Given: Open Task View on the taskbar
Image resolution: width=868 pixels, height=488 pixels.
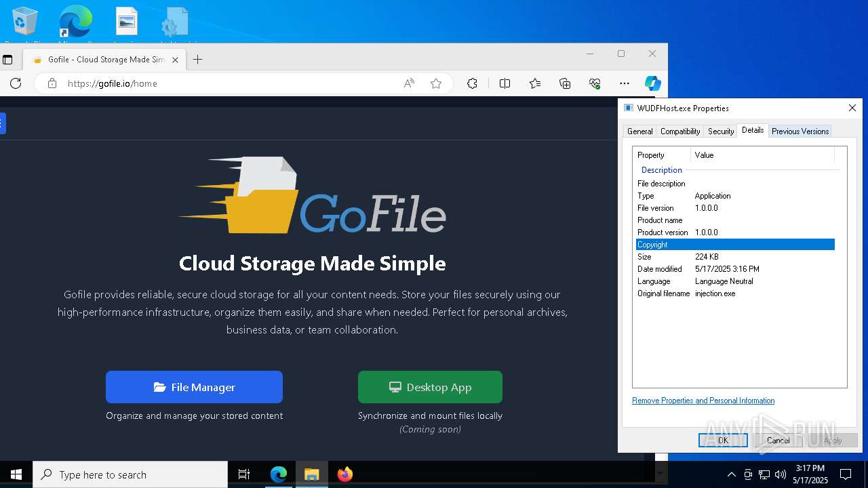Looking at the screenshot, I should [244, 474].
